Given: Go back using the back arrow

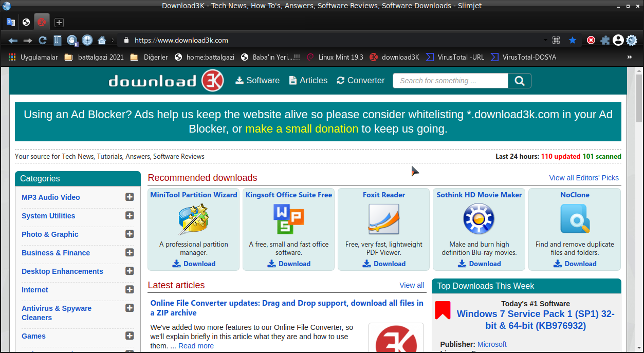Looking at the screenshot, I should [x=13, y=40].
